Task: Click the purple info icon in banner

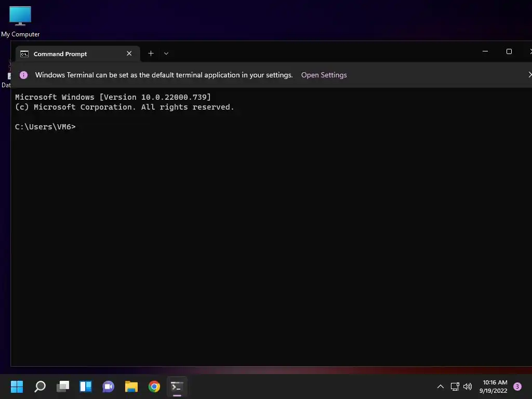Action: click(x=23, y=75)
